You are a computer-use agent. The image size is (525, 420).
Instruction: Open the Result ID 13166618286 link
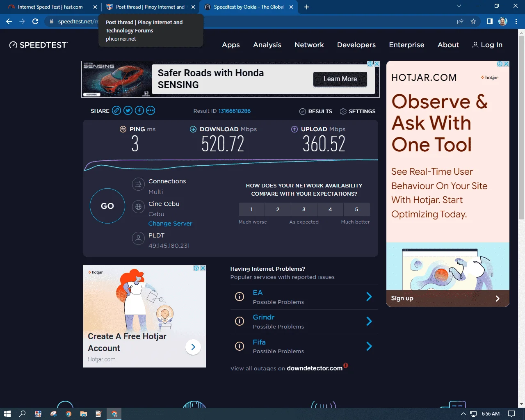click(x=235, y=111)
